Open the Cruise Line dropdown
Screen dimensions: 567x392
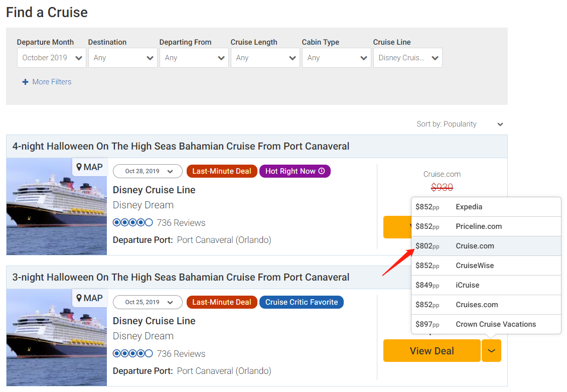pos(407,58)
